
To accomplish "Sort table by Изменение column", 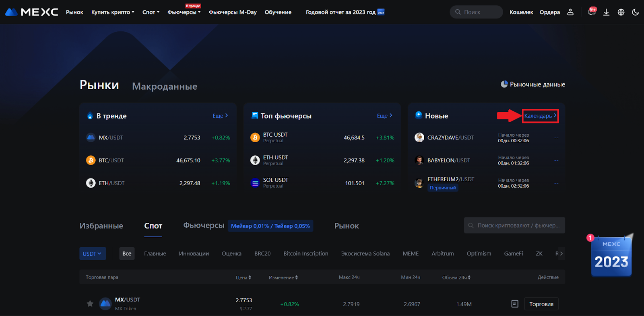I will tap(283, 277).
